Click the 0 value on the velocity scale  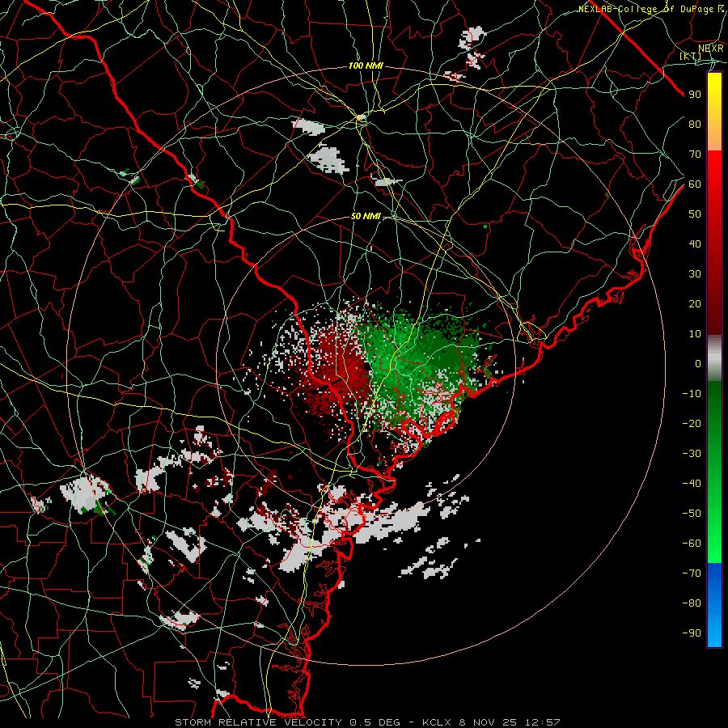[x=698, y=364]
